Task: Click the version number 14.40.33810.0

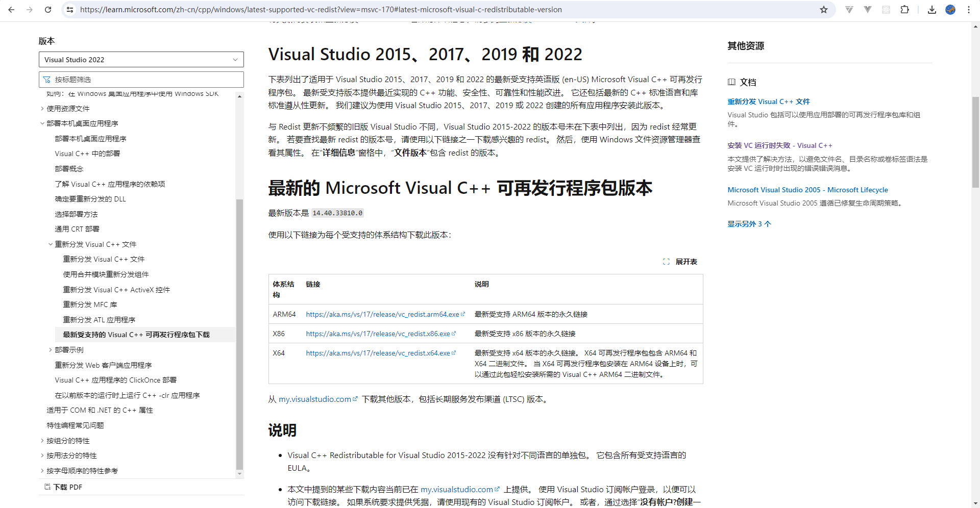Action: (337, 213)
